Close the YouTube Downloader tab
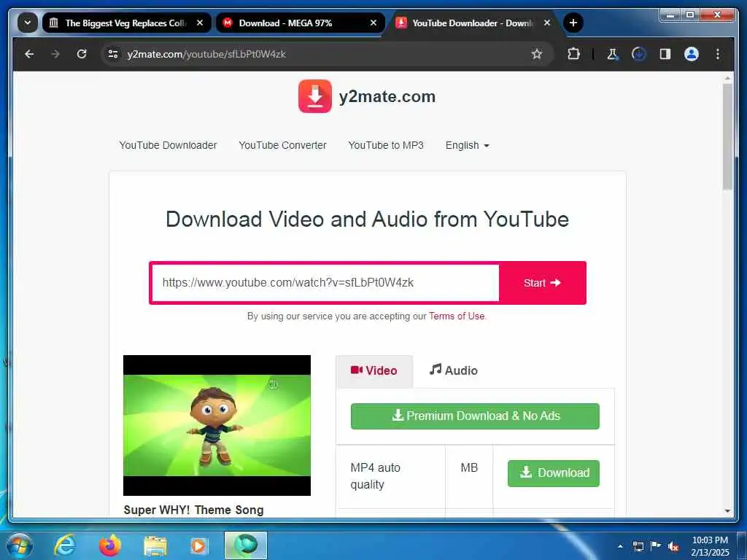Image resolution: width=747 pixels, height=560 pixels. point(547,23)
